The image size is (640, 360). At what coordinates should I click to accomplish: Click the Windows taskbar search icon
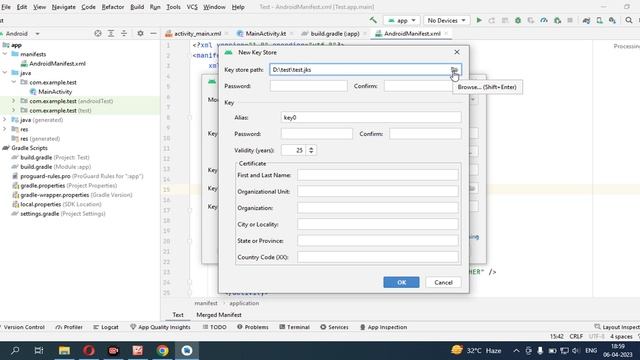[15, 351]
